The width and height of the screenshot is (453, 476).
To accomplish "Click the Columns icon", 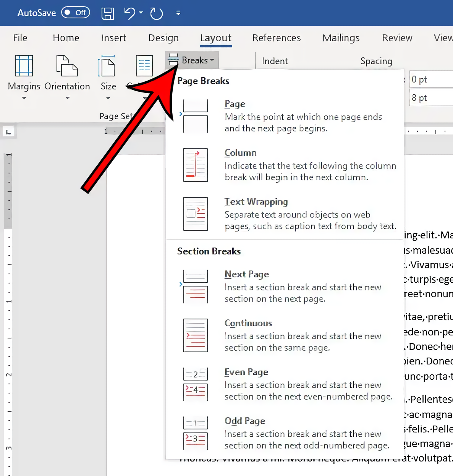I will coord(144,66).
